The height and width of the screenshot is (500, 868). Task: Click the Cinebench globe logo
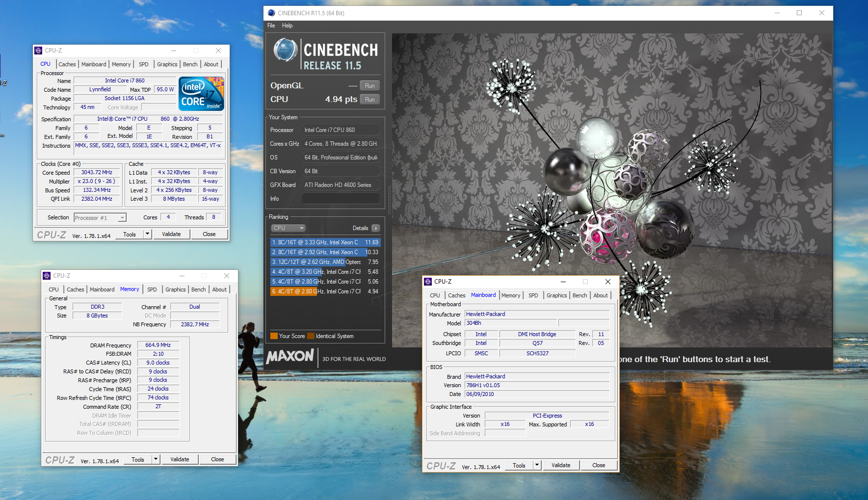click(x=286, y=50)
